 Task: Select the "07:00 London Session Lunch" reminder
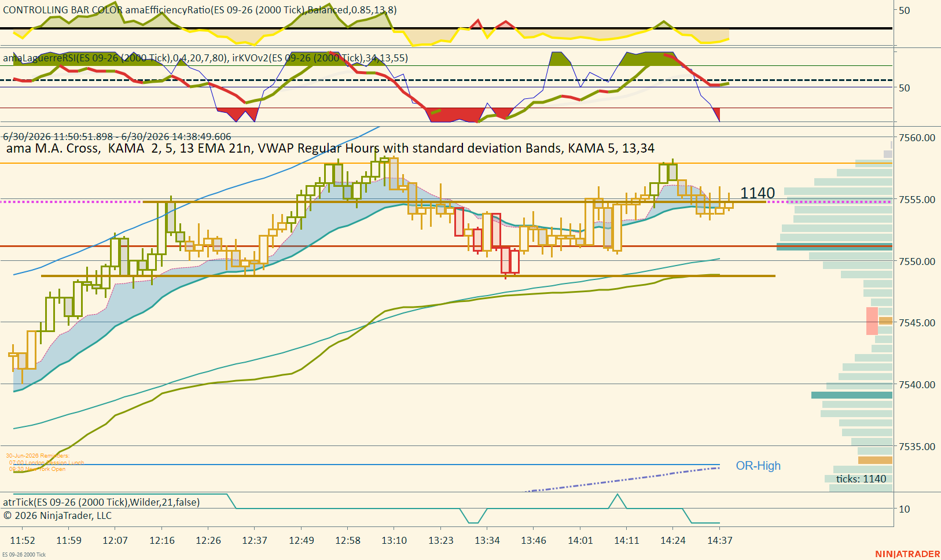point(46,463)
